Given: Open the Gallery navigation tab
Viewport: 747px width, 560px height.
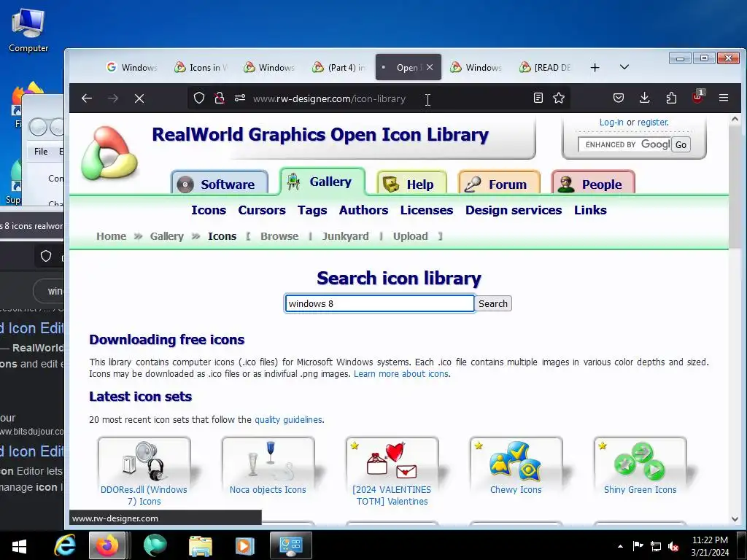Looking at the screenshot, I should pyautogui.click(x=322, y=182).
